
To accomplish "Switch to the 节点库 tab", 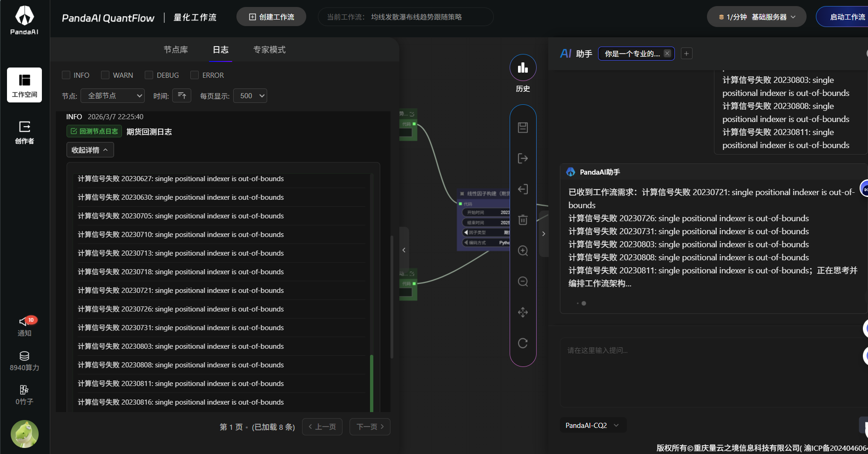I will (x=175, y=49).
